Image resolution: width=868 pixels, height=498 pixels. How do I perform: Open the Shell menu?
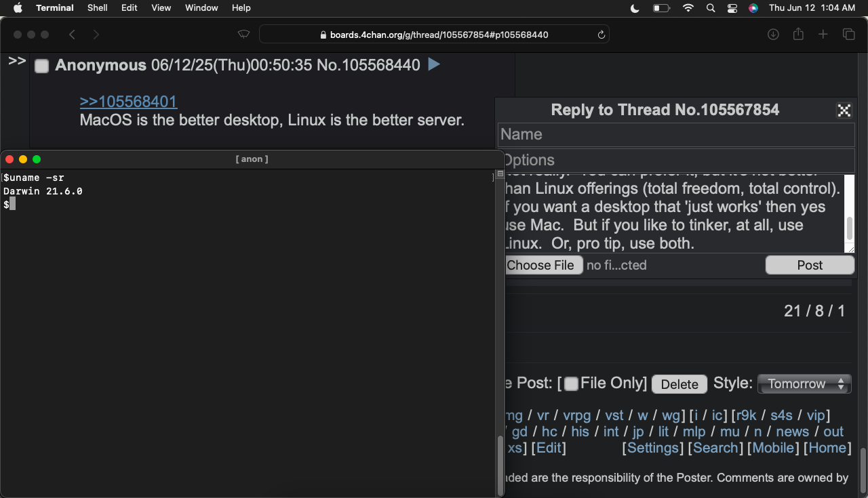[x=98, y=8]
